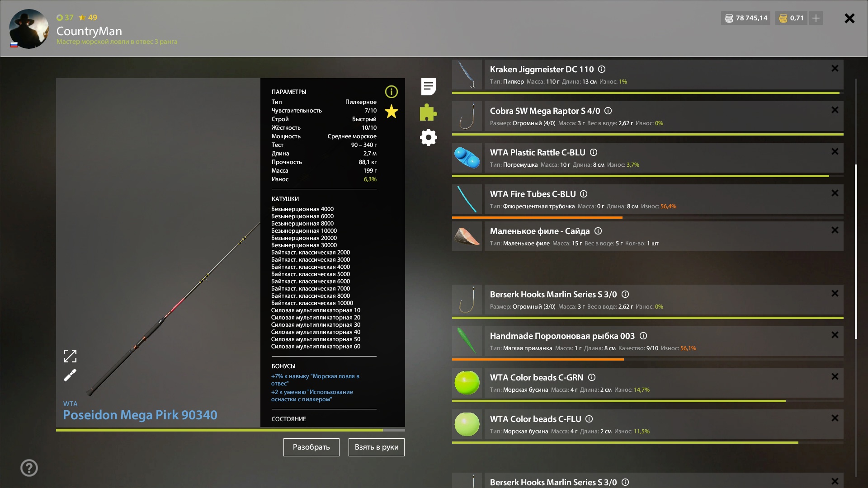
Task: Close the inventory window with X
Action: click(849, 18)
